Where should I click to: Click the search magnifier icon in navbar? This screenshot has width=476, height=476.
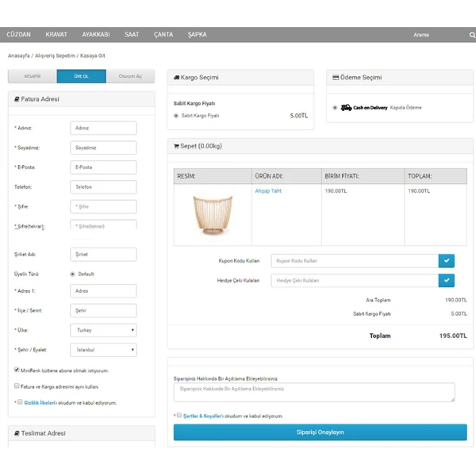(x=471, y=35)
